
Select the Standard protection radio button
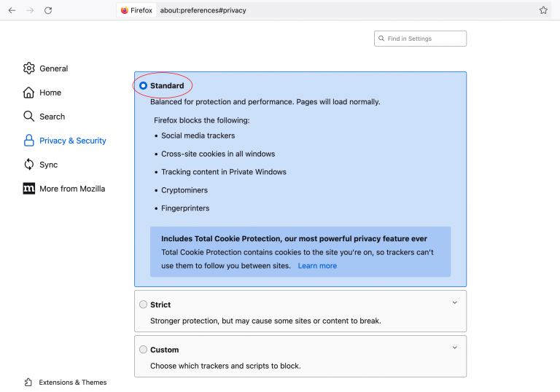coord(143,86)
